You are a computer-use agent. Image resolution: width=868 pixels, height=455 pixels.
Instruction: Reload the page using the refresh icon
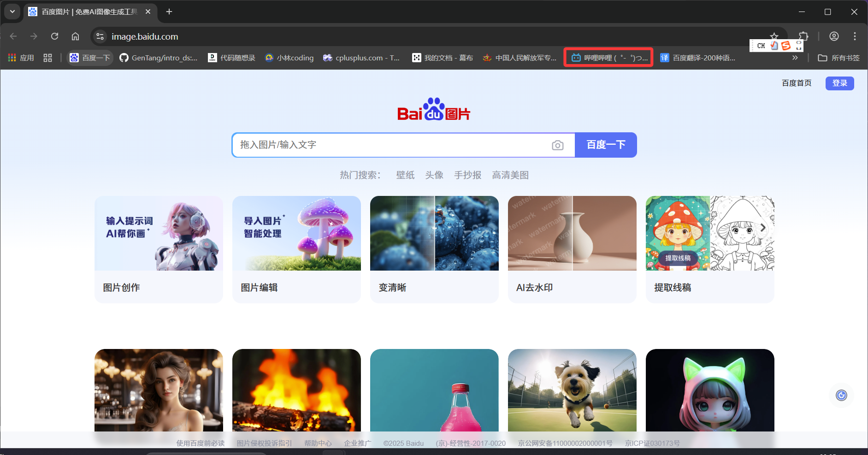coord(55,36)
